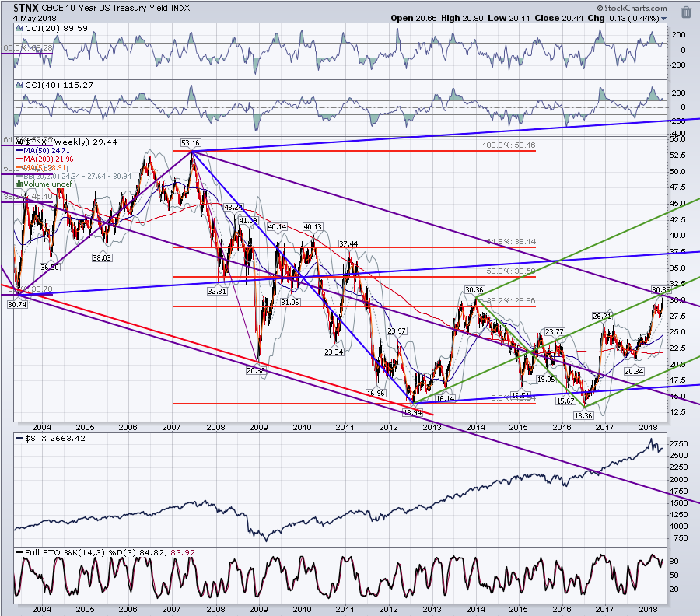This screenshot has width=700, height=616.
Task: Click the CCI(20) 89.59 label
Action: [56, 28]
